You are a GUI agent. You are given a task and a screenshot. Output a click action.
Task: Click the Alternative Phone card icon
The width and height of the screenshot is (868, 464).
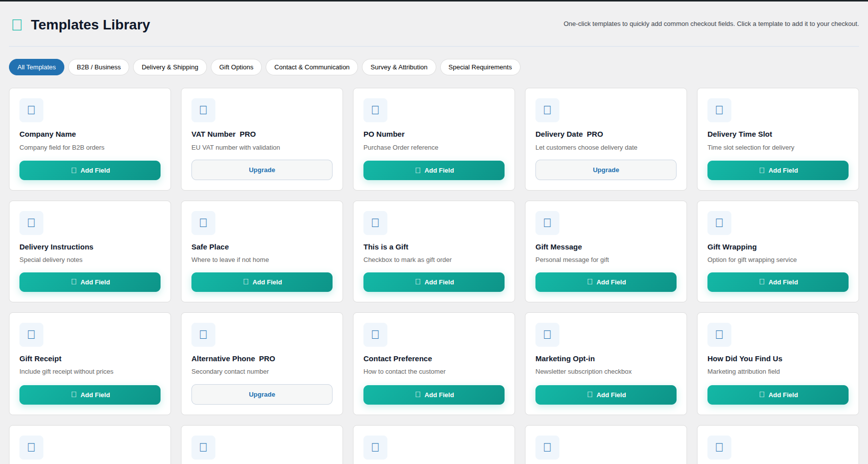click(x=203, y=335)
